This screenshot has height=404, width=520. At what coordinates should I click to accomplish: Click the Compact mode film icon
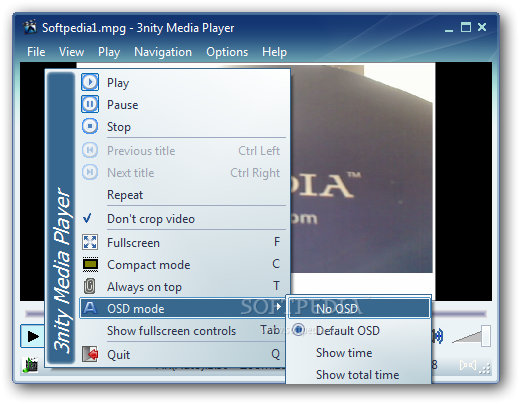pyautogui.click(x=90, y=264)
